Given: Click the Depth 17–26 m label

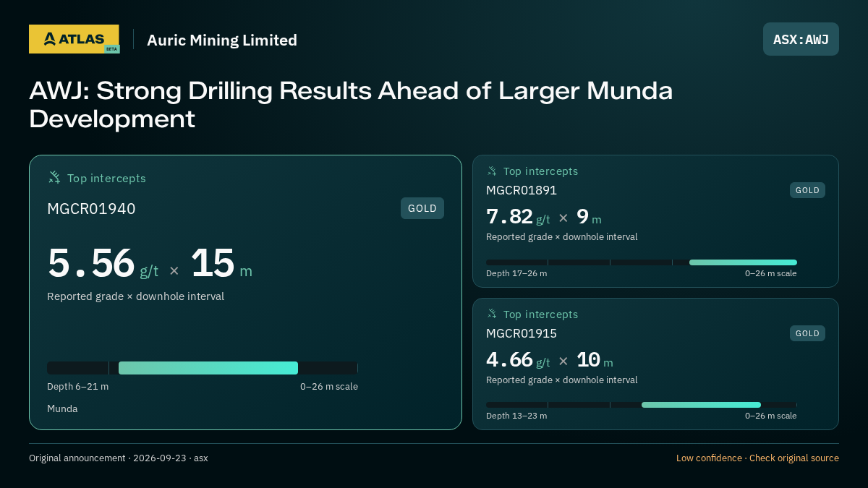Looking at the screenshot, I should pos(516,273).
